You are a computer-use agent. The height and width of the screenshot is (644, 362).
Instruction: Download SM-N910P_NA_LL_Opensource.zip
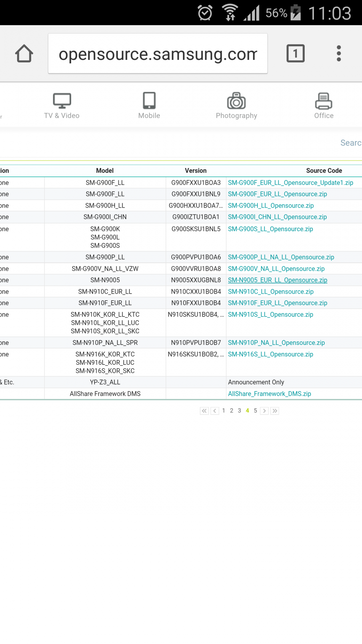point(276,343)
